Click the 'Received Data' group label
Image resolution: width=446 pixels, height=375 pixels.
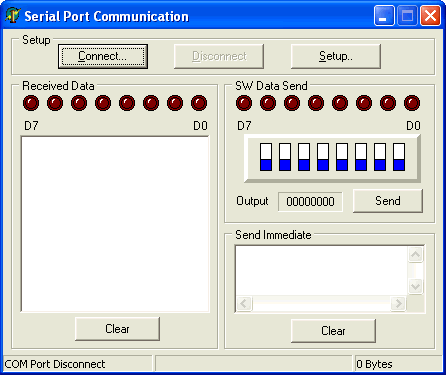pos(58,86)
